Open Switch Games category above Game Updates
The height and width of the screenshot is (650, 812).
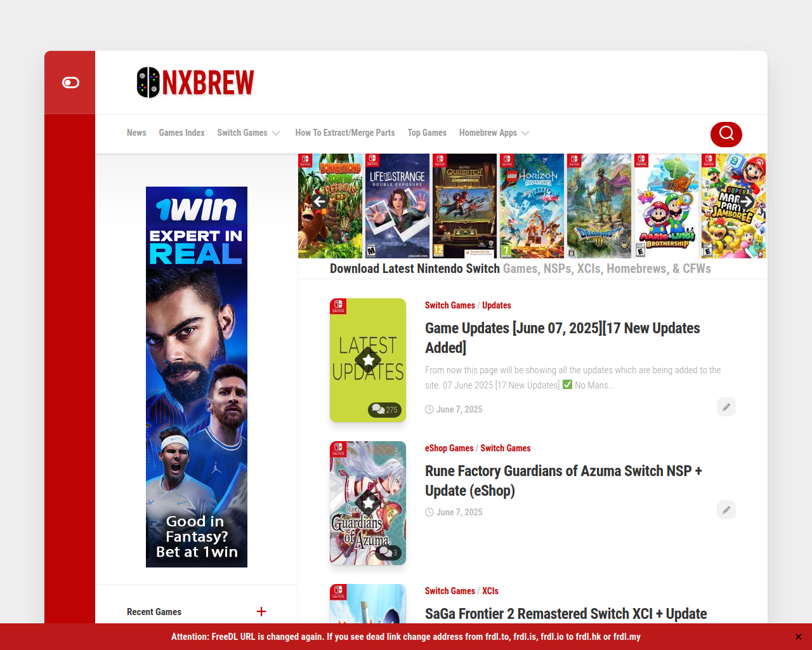(x=450, y=305)
